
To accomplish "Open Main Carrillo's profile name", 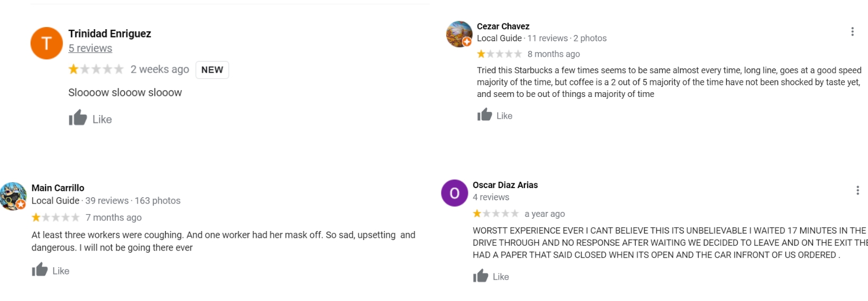I will (58, 188).
